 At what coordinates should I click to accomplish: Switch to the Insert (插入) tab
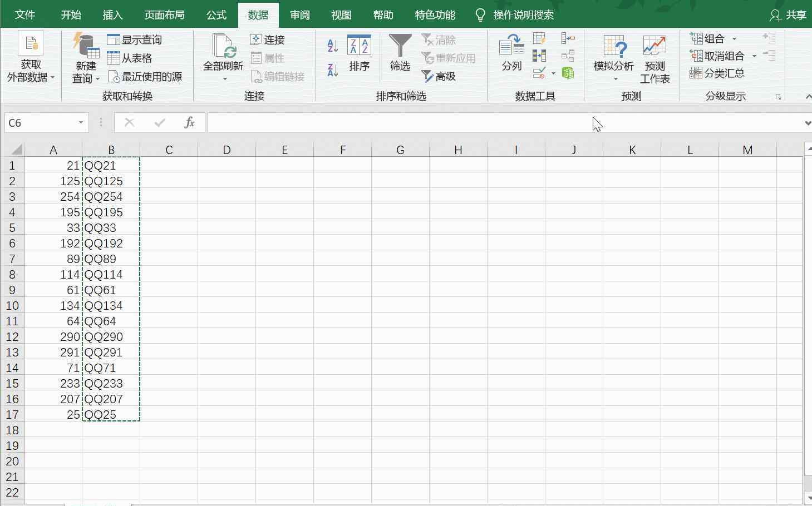[112, 15]
